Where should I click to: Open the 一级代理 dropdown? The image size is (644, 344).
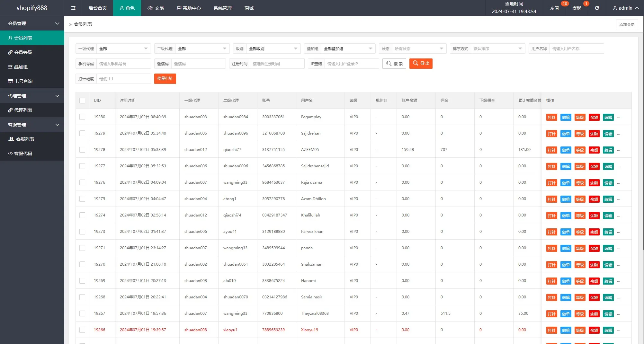tap(123, 49)
